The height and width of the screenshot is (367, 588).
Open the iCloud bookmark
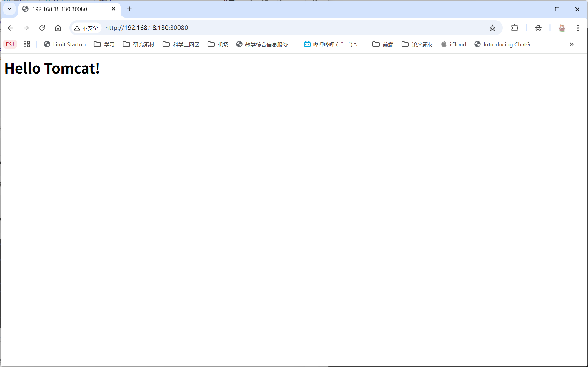454,44
